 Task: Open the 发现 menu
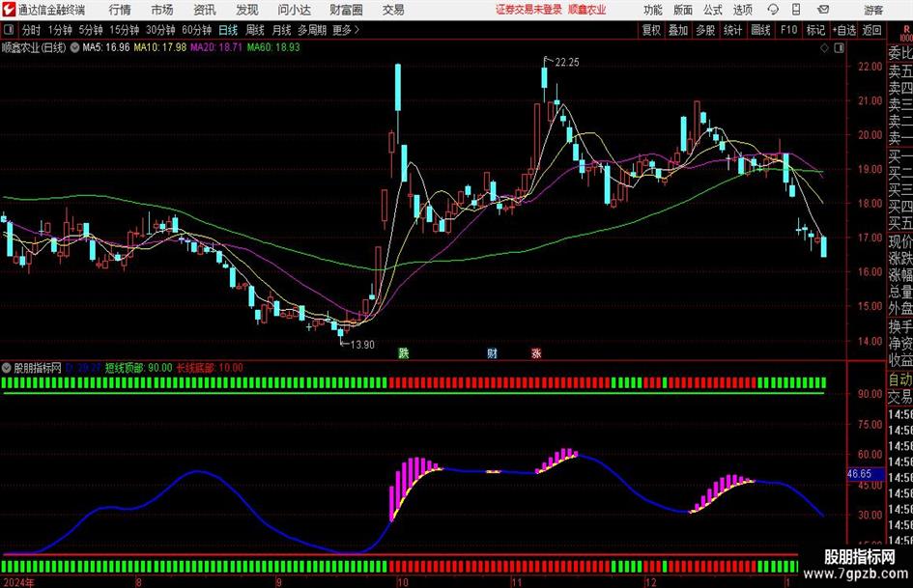pos(247,10)
